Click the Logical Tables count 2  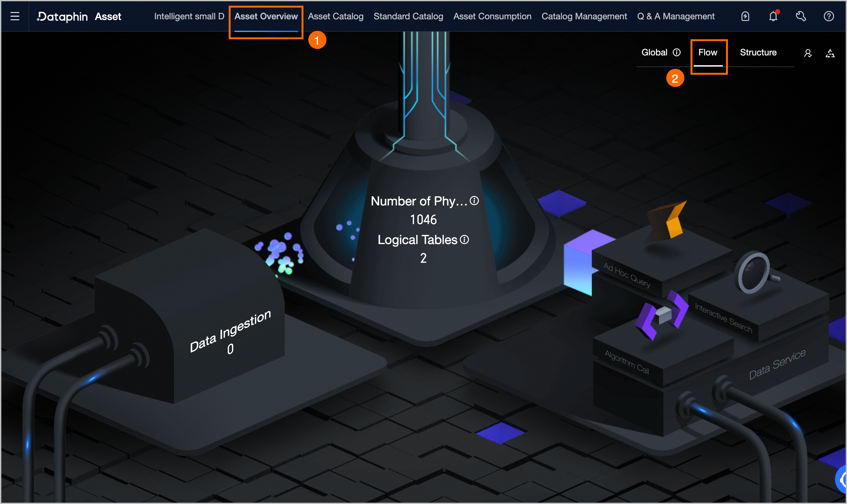point(423,258)
